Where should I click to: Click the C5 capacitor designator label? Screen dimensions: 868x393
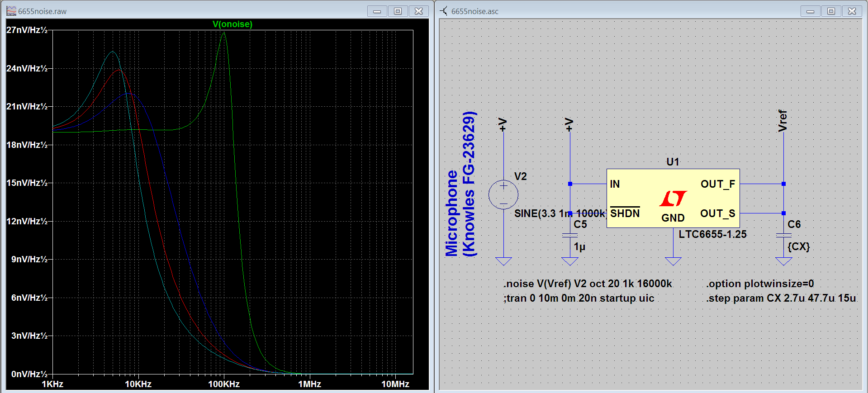[580, 224]
